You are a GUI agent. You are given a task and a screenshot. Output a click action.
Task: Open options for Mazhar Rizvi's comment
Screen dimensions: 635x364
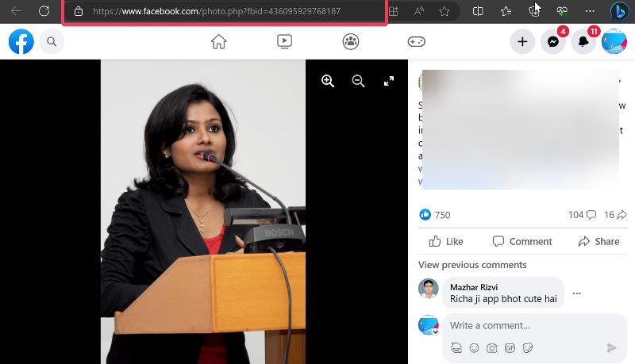coord(577,293)
